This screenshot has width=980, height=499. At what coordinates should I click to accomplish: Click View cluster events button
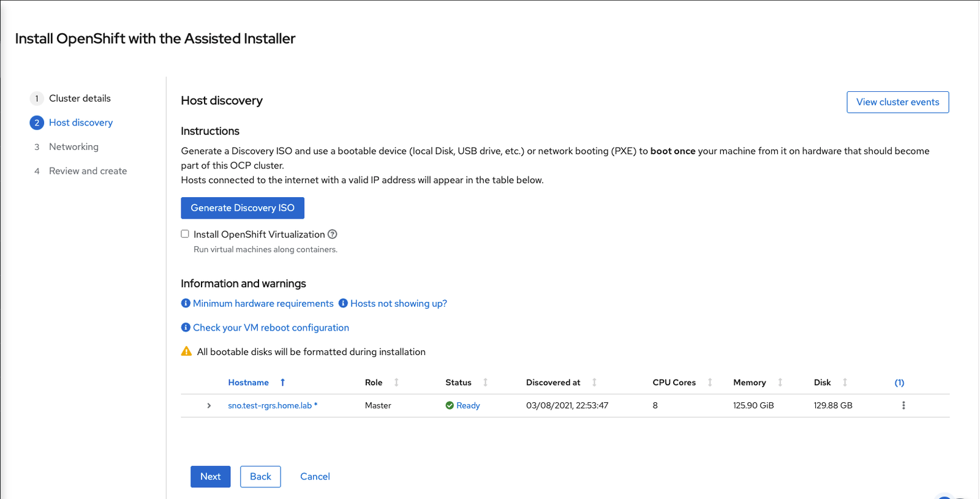click(x=897, y=102)
